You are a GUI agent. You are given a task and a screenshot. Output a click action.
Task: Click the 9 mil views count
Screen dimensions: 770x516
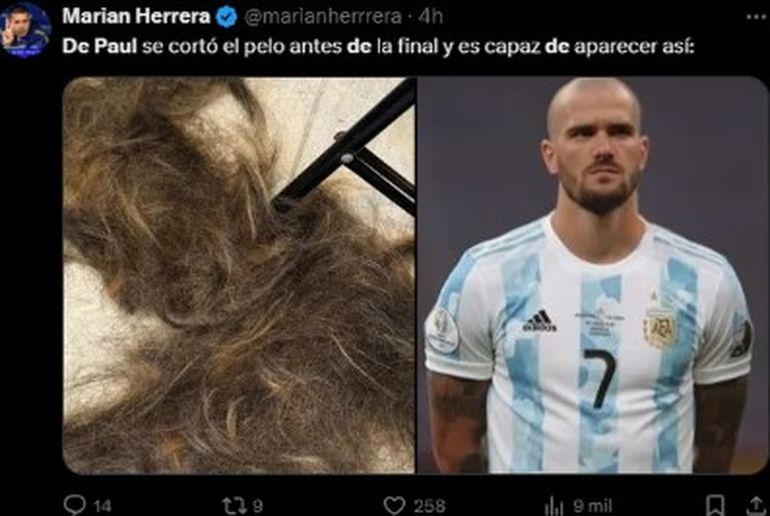592,506
